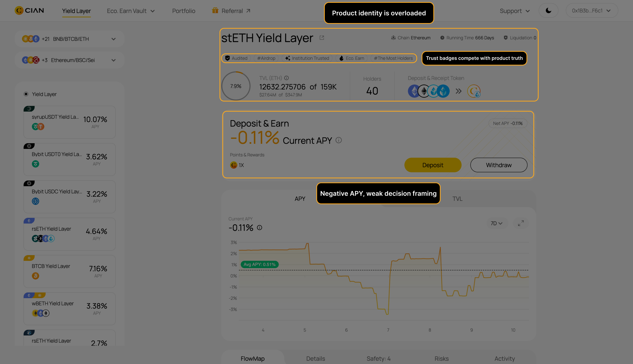Viewport: 633px width, 364px height.
Task: Click the Liquidation shield icon in header
Action: pyautogui.click(x=506, y=37)
